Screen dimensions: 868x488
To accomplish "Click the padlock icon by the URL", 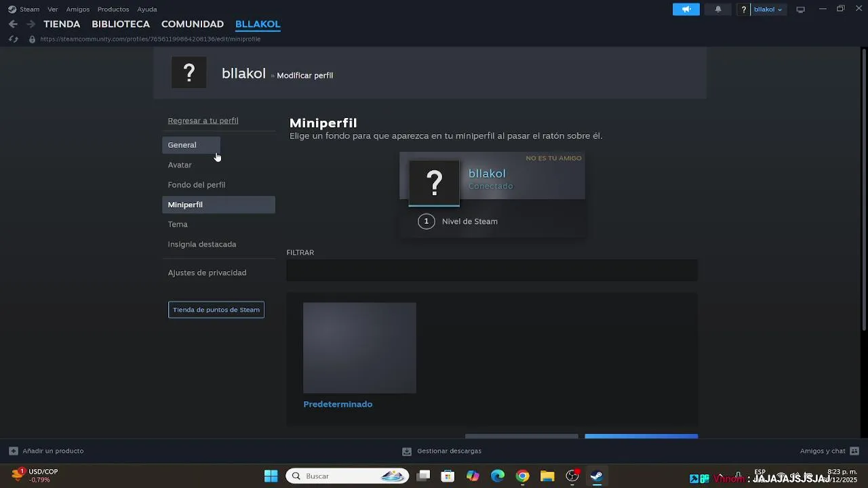I will pos(32,39).
